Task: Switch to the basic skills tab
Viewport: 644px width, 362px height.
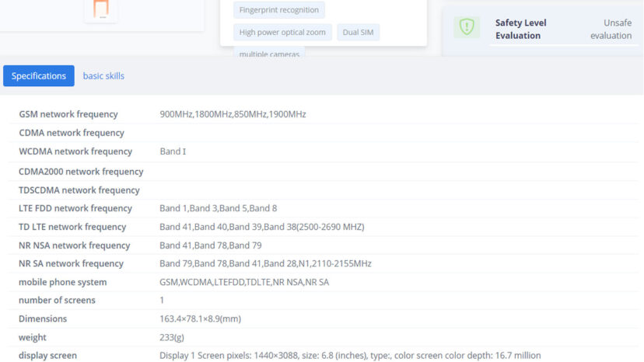Action: 103,76
